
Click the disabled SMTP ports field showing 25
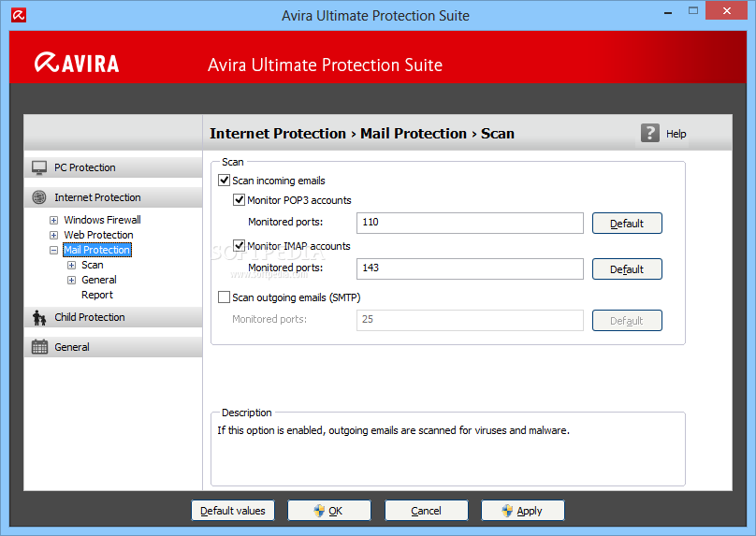pyautogui.click(x=470, y=320)
